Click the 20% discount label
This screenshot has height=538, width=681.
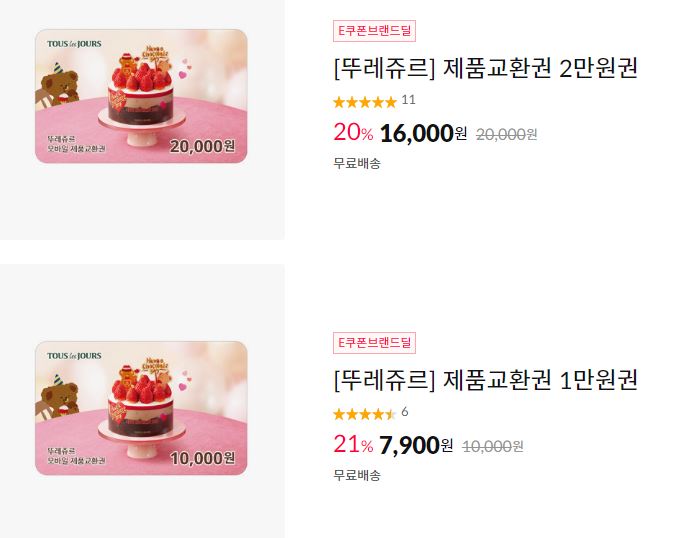pyautogui.click(x=353, y=132)
